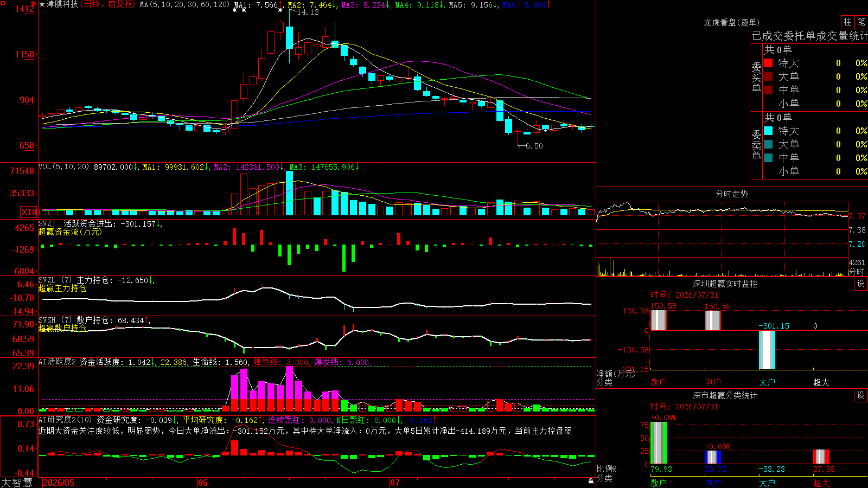
Task: Open 设 settings for 深圳超赢实时监控
Action: [861, 284]
